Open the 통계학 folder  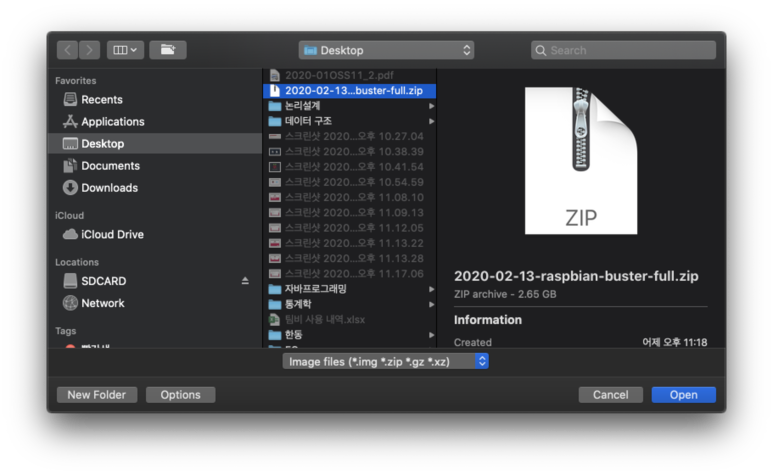point(350,305)
